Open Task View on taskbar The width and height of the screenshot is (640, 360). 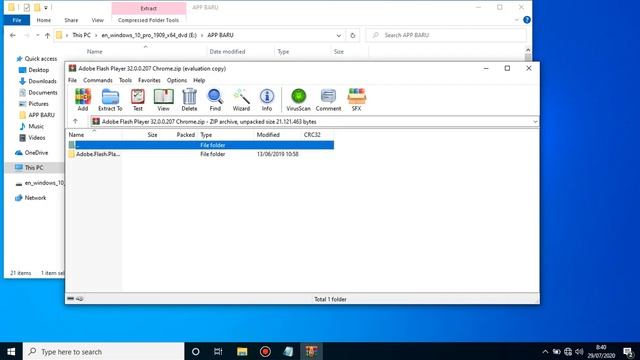(218, 351)
